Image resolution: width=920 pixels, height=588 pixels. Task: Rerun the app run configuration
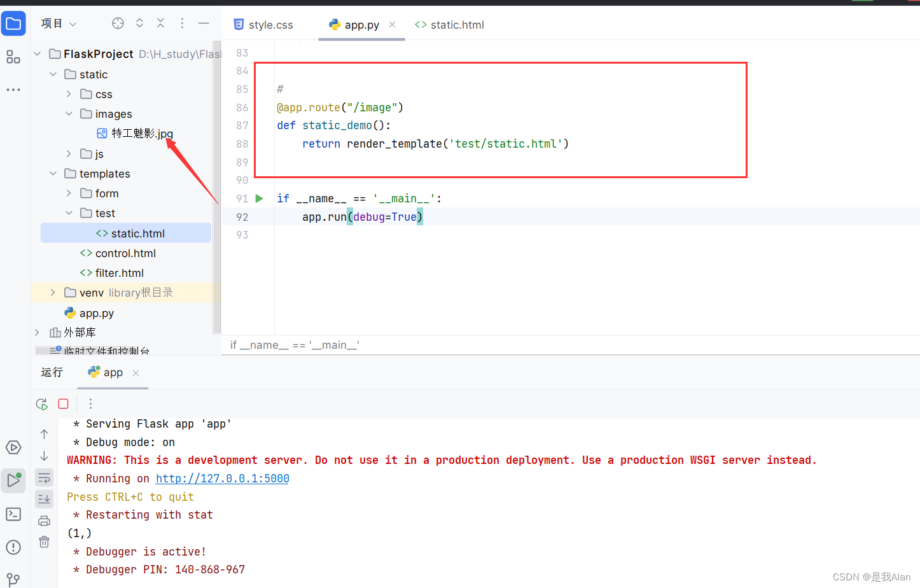[x=41, y=403]
